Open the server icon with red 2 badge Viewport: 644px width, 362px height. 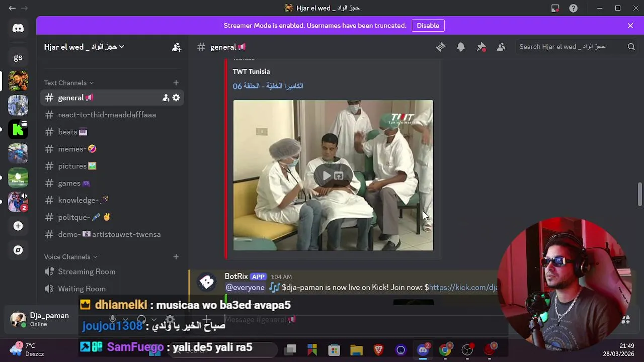(x=18, y=202)
